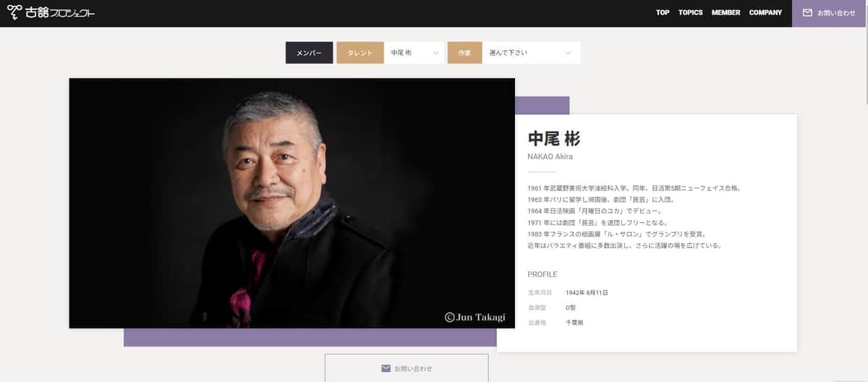
Task: Open the TOPICS menu item
Action: pyautogui.click(x=690, y=13)
